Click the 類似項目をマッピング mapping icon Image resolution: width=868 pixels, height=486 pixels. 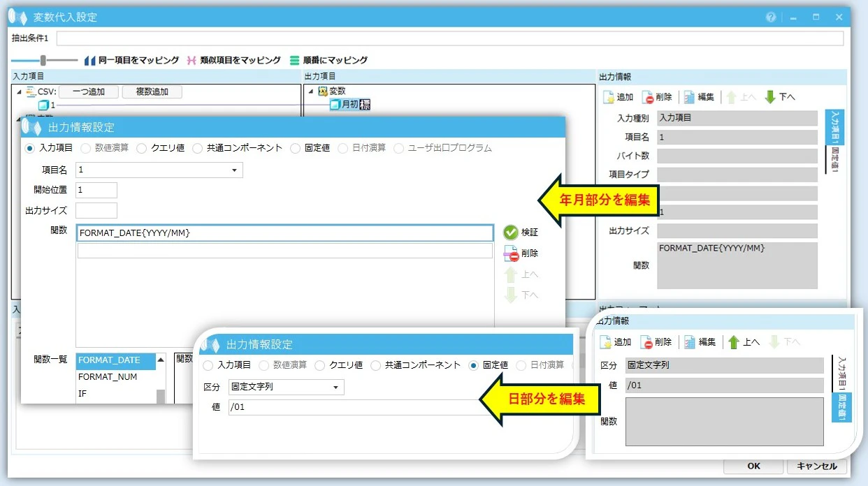coord(191,61)
